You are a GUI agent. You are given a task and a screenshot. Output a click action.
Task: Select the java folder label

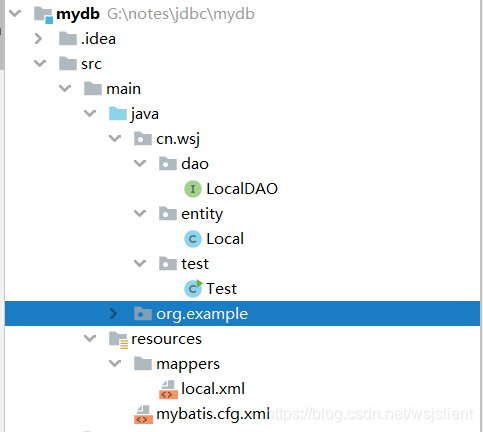pos(145,115)
